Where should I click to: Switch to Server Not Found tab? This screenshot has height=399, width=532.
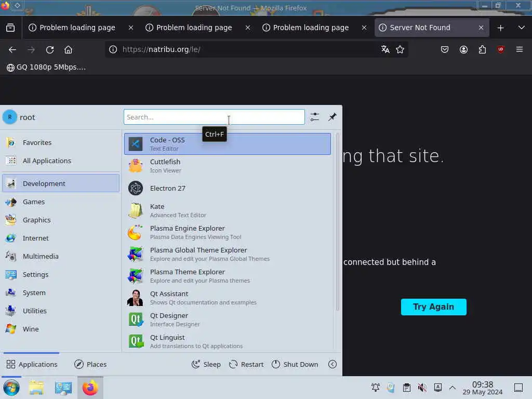(432, 28)
